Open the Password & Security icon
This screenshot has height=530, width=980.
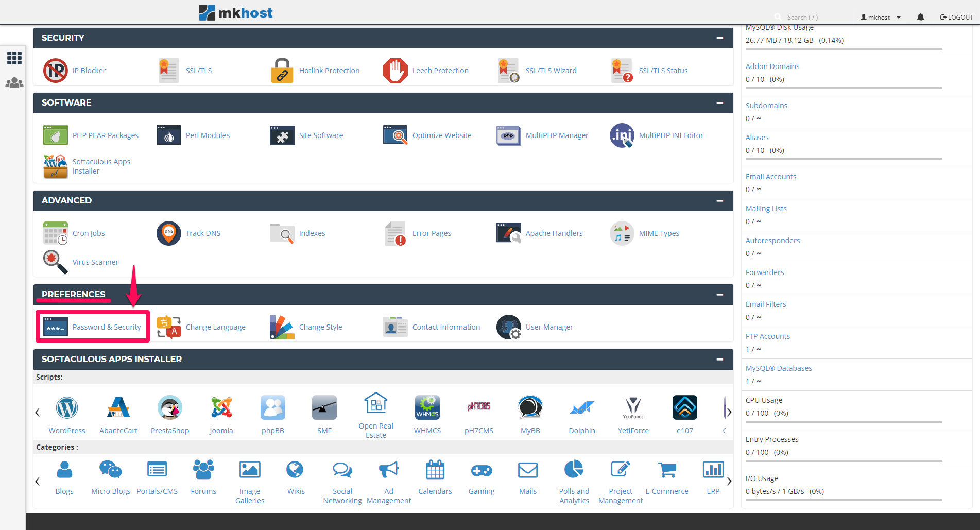pos(56,327)
